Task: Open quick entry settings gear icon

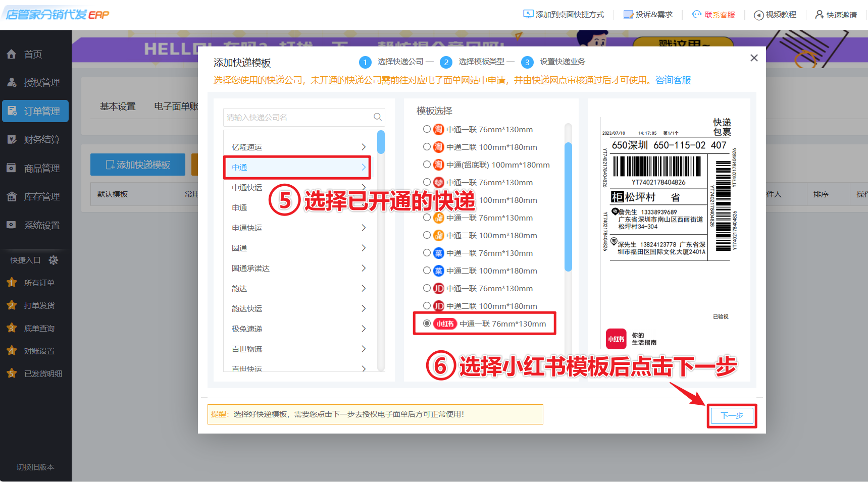Action: point(54,260)
